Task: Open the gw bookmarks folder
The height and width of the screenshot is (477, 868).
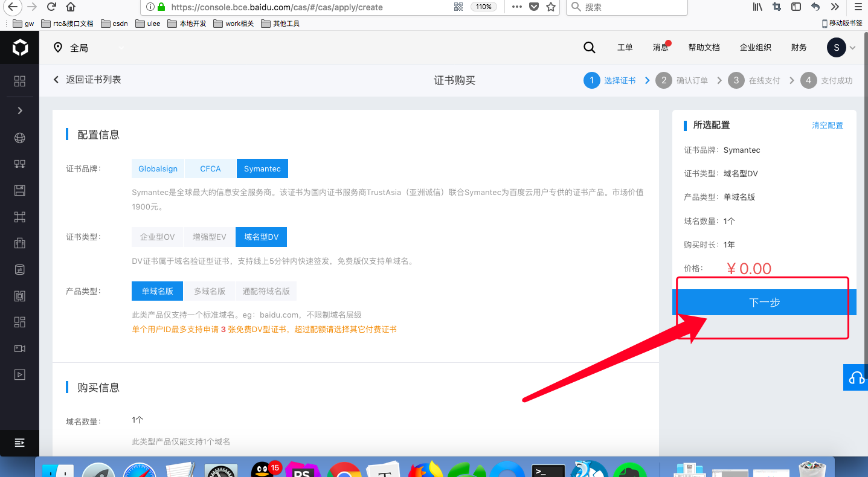Action: click(x=24, y=24)
